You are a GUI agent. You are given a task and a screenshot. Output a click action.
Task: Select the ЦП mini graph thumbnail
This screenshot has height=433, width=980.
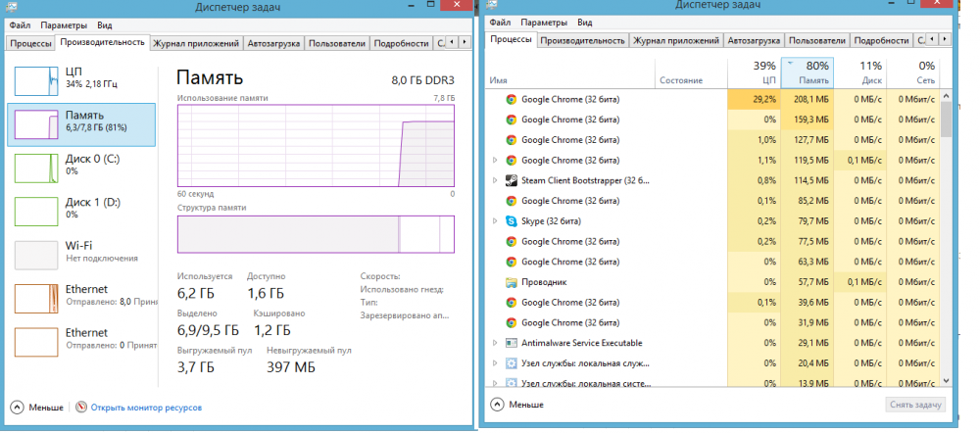tap(36, 78)
